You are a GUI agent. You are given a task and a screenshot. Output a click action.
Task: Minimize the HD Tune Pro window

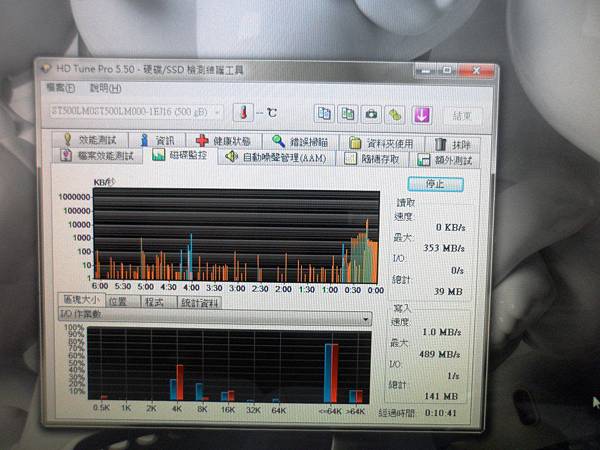pyautogui.click(x=425, y=71)
